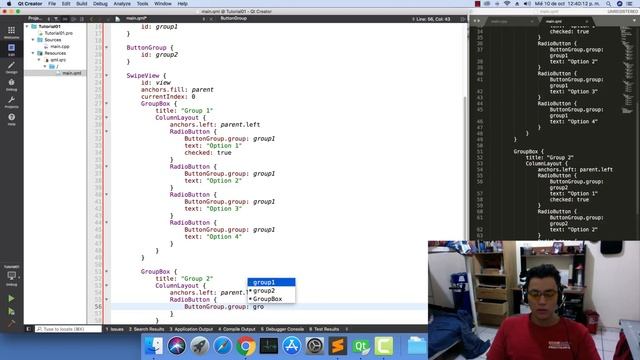Select main.cpp in the project tree

pos(60,47)
